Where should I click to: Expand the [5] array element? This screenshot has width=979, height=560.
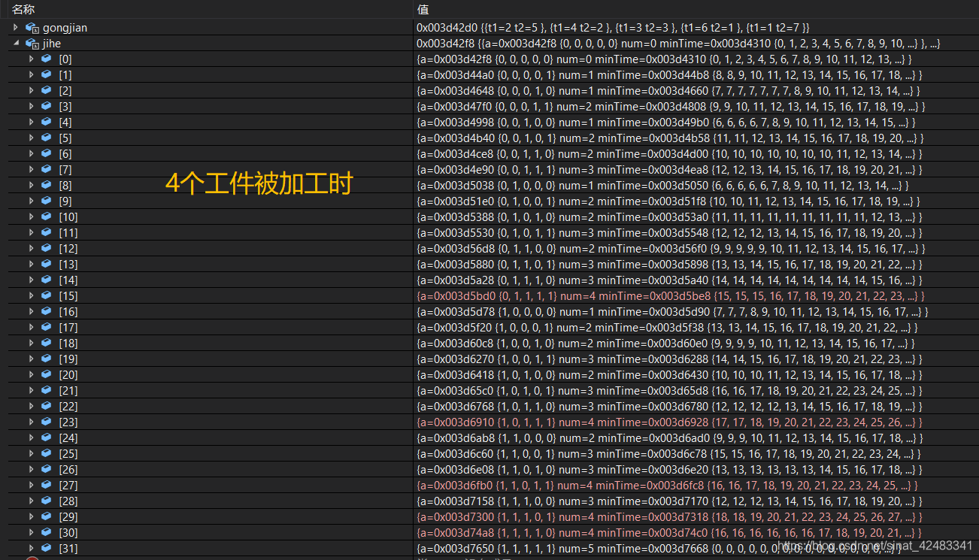coord(31,138)
